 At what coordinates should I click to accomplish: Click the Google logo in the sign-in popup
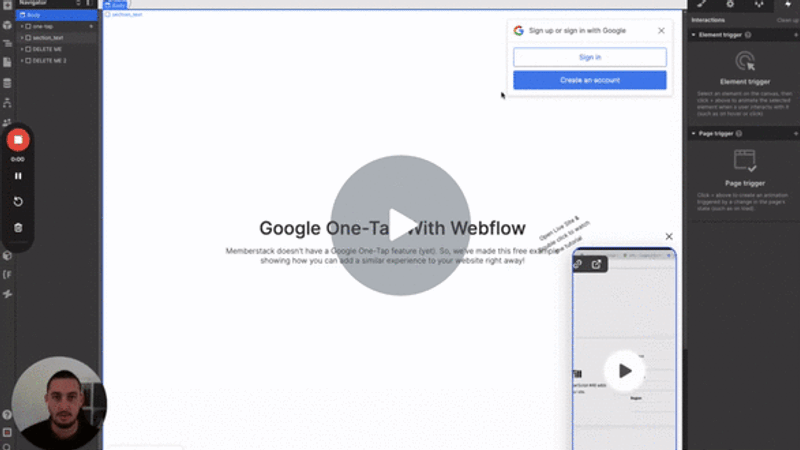click(518, 31)
